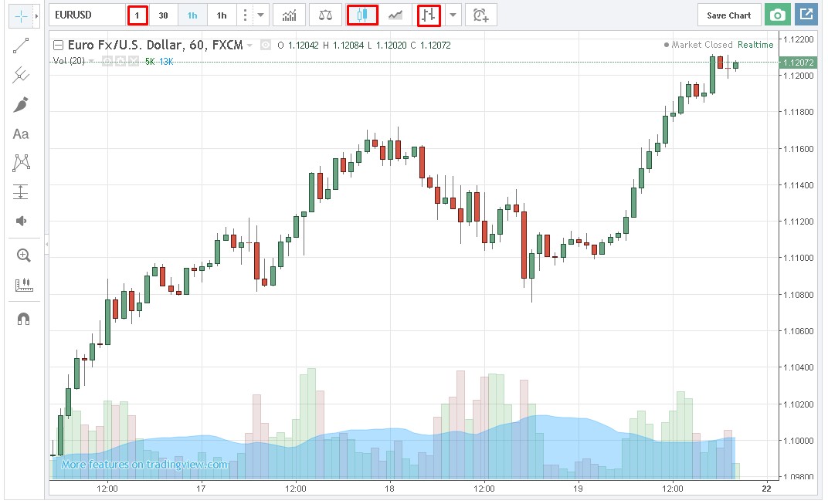Open the indicators bar-chart icon

click(290, 15)
